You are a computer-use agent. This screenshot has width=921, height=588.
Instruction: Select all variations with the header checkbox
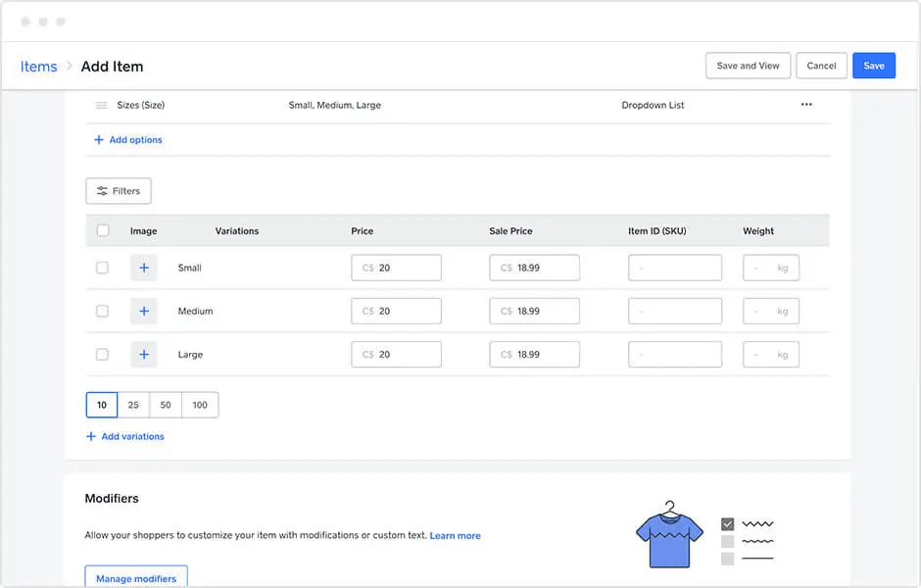(x=103, y=230)
